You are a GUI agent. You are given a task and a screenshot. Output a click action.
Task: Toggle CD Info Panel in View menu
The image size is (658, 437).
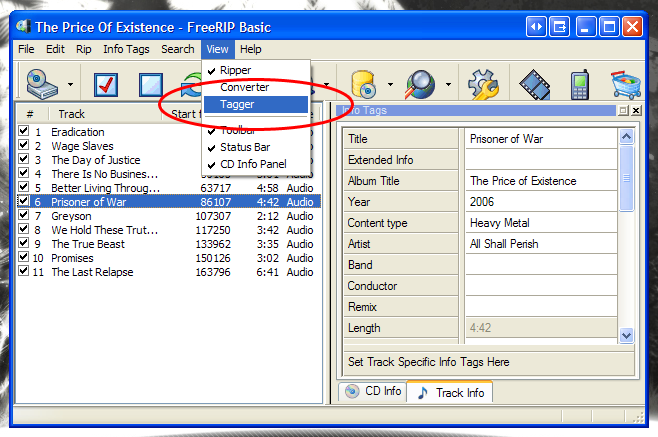[x=256, y=164]
